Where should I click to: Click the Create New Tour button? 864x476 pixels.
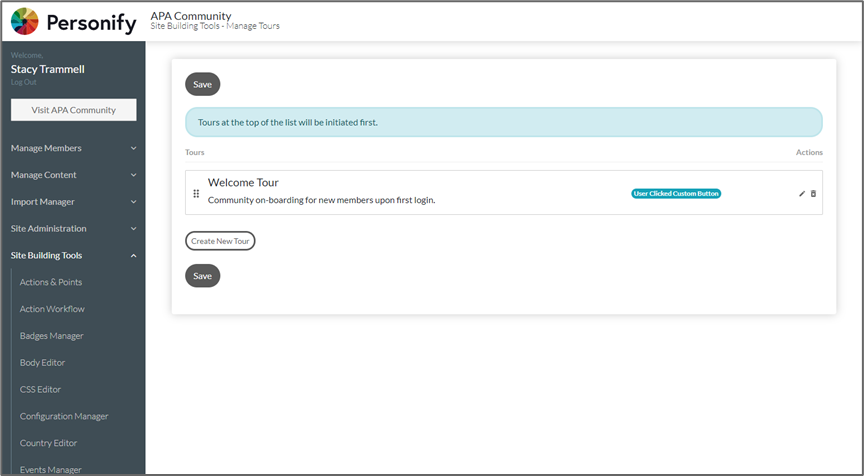pos(220,241)
